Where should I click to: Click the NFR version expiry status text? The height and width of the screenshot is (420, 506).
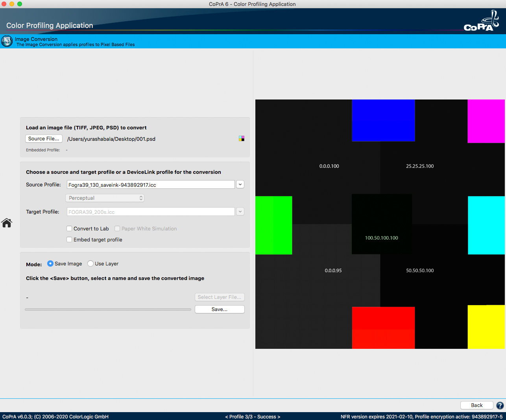[x=421, y=416]
